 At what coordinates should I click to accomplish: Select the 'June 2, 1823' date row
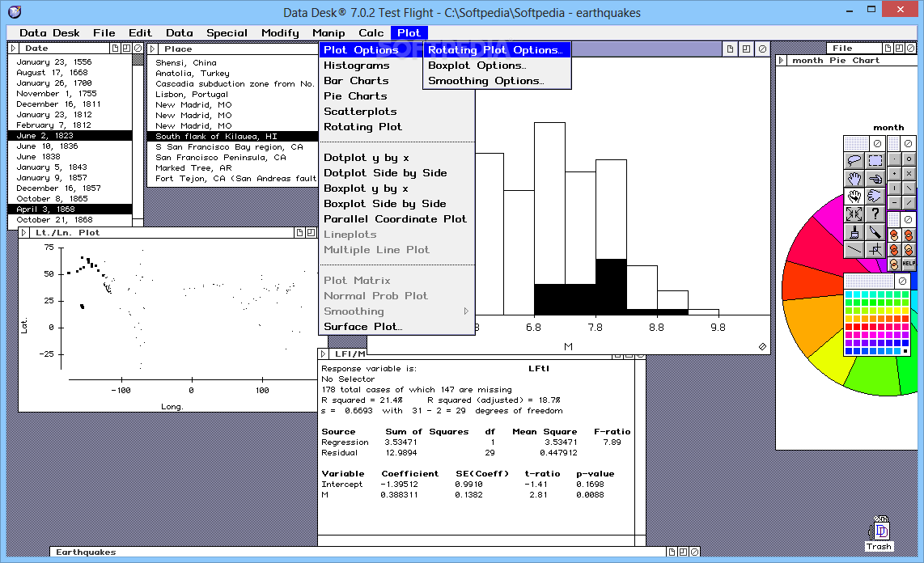click(x=70, y=135)
